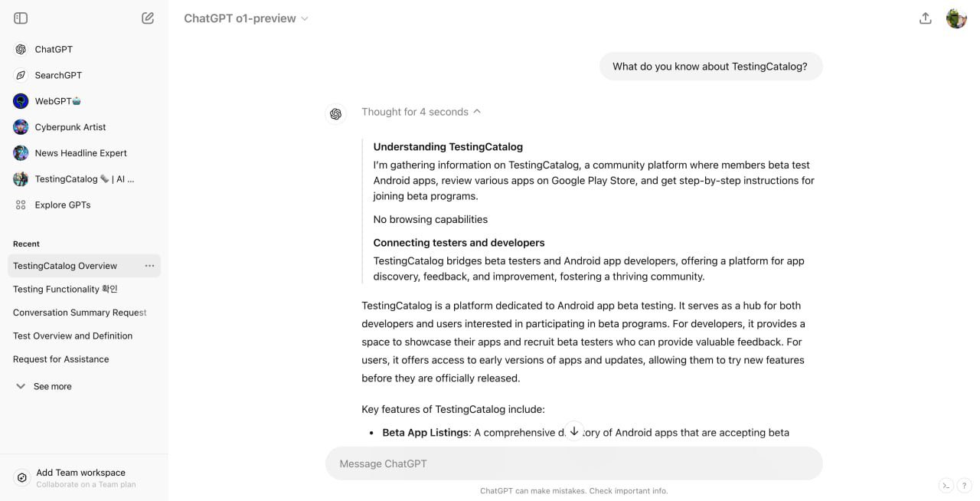This screenshot has width=980, height=501.
Task: Collapse the sidebar with the panel icon
Action: point(21,18)
